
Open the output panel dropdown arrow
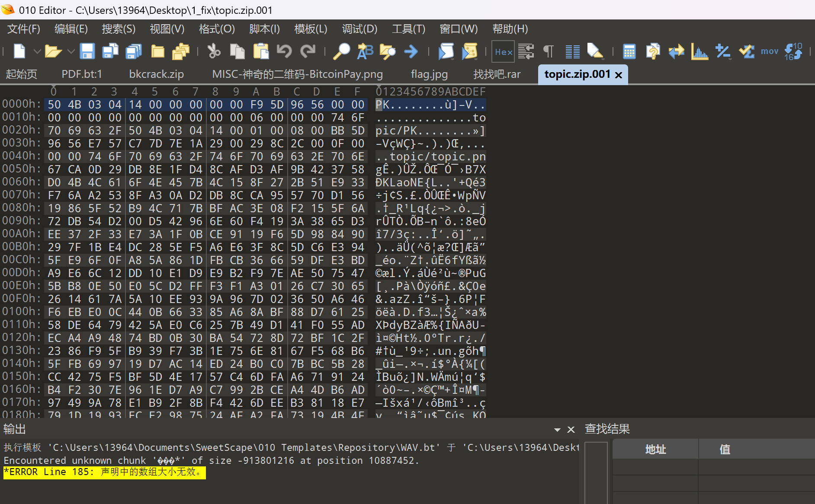[557, 430]
